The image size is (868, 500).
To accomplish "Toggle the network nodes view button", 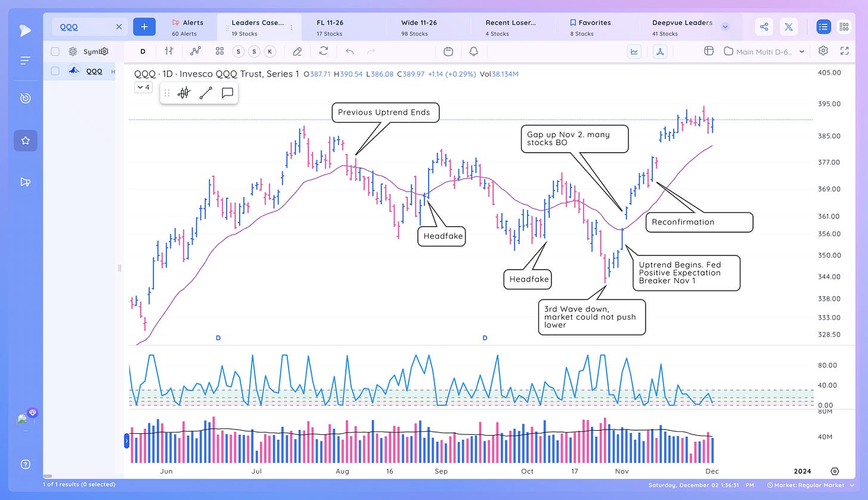I will click(660, 51).
